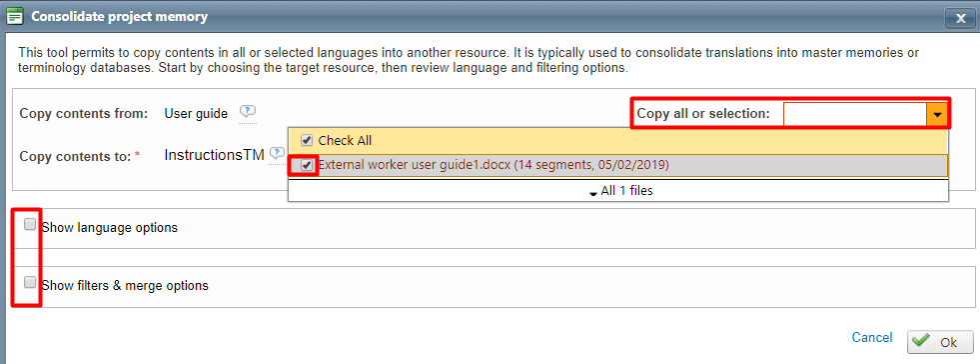The height and width of the screenshot is (364, 980).
Task: Cancel the consolidation dialog
Action: (872, 338)
